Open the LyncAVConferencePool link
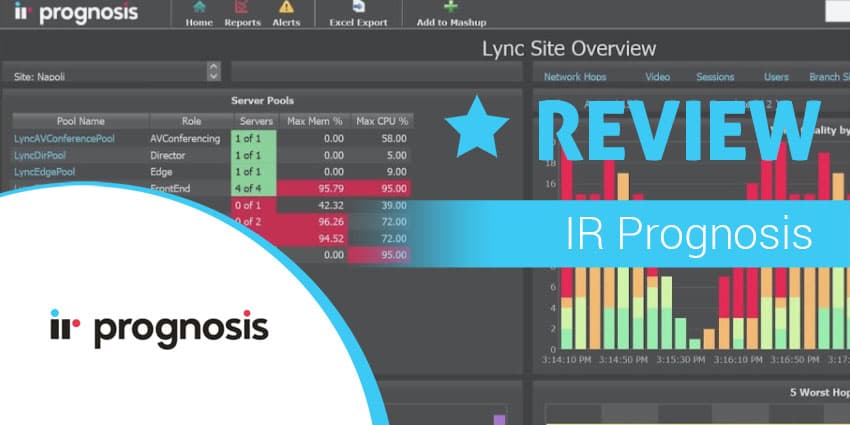The width and height of the screenshot is (850, 425). tap(64, 139)
